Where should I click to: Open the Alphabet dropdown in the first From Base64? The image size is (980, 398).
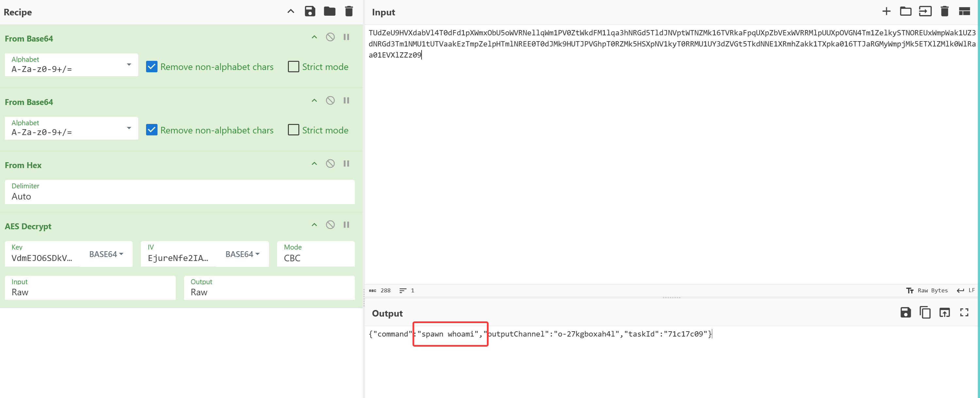tap(71, 65)
